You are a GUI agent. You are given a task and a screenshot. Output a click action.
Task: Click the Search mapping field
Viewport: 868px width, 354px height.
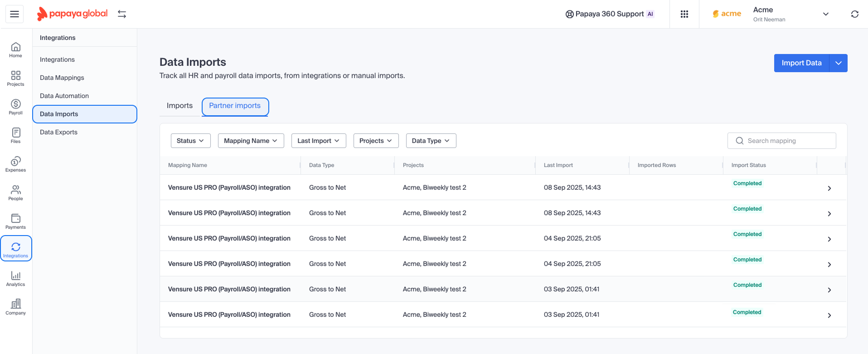782,141
